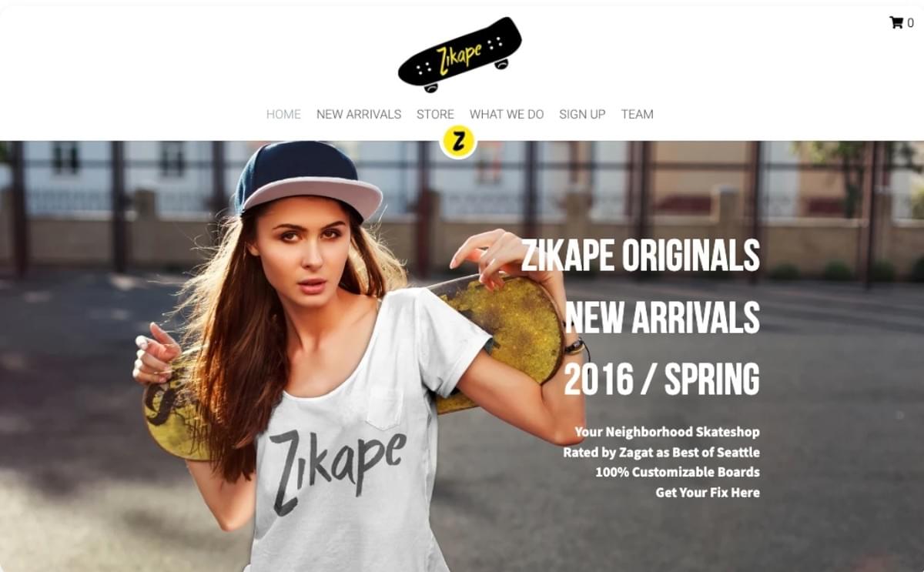This screenshot has height=572, width=924.
Task: Open the Store menu item
Action: (435, 114)
